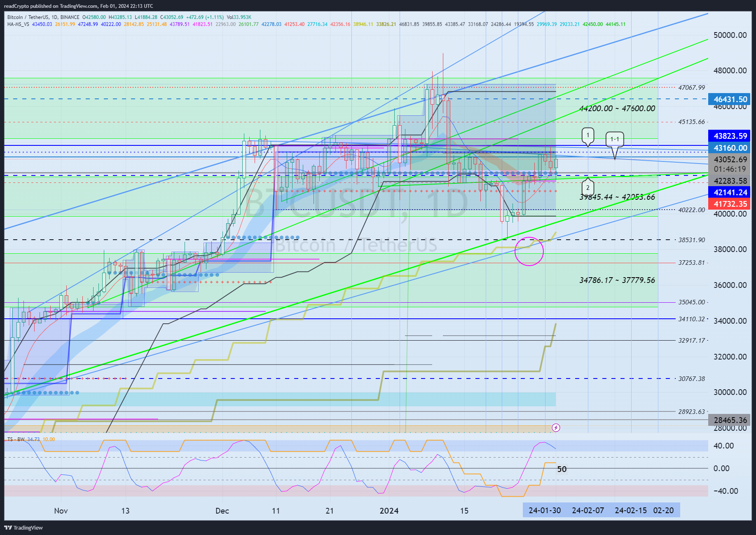756x535 pixels.
Task: Click the 38531.90 level text
Action: point(692,240)
